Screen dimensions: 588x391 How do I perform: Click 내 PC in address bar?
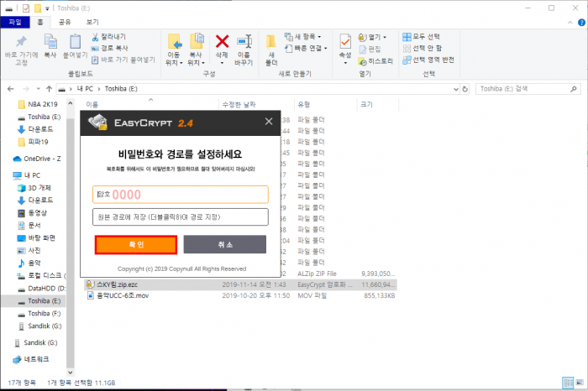coord(85,89)
